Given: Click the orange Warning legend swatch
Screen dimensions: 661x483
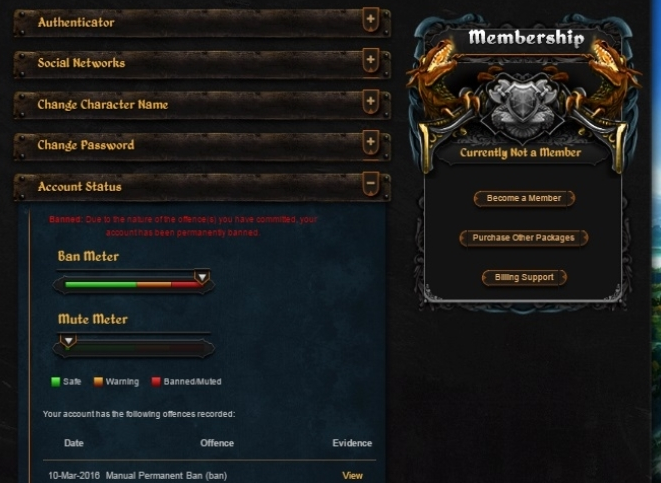Looking at the screenshot, I should coord(98,382).
